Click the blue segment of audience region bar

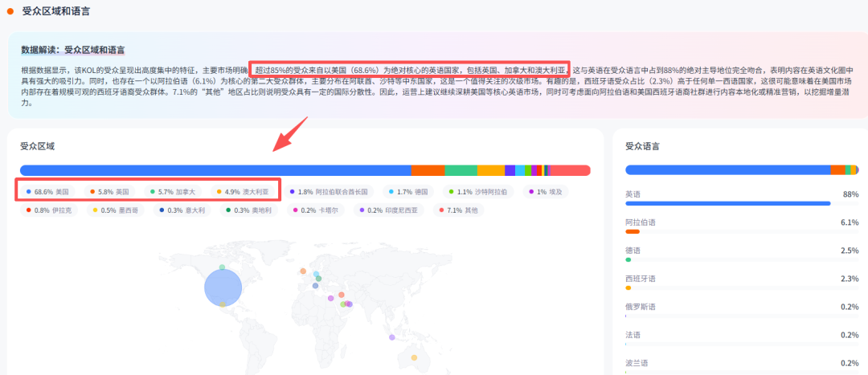click(x=215, y=170)
